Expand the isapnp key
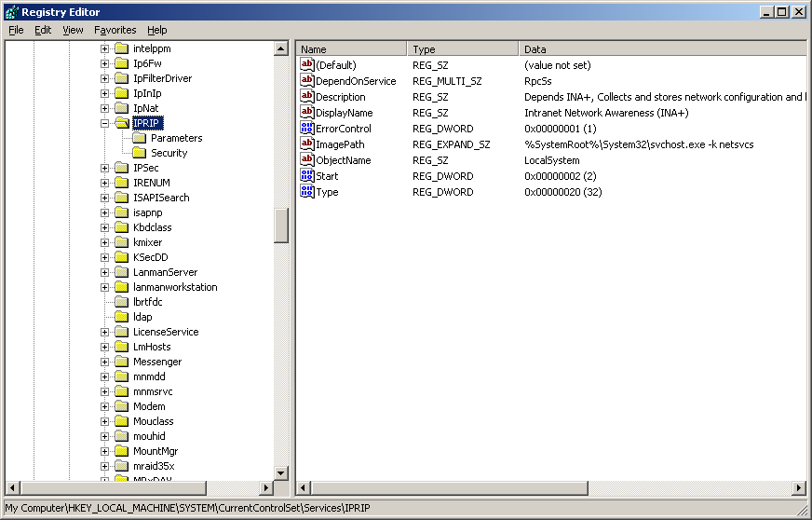Image resolution: width=812 pixels, height=520 pixels. pyautogui.click(x=104, y=212)
